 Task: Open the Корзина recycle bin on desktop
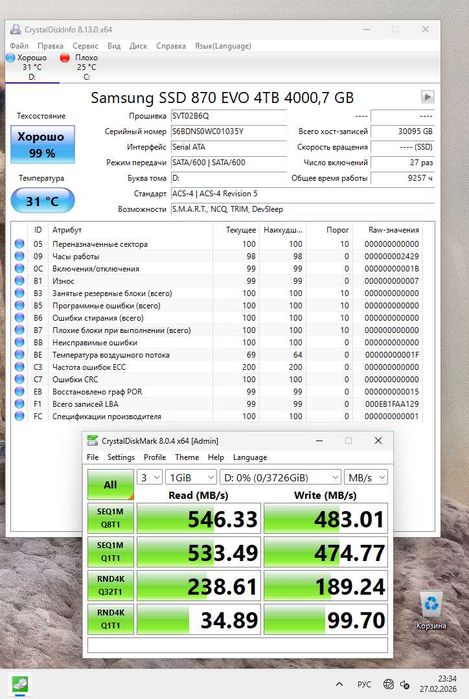pyautogui.click(x=431, y=611)
